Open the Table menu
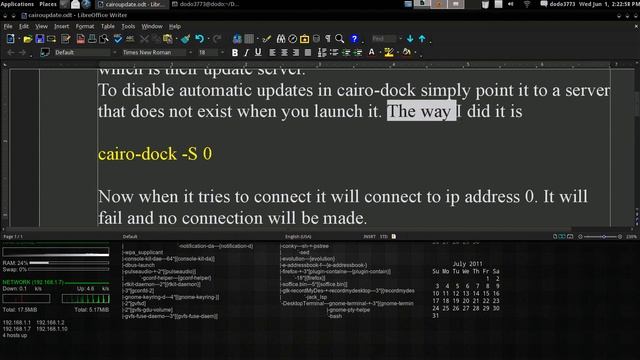 pyautogui.click(x=108, y=26)
